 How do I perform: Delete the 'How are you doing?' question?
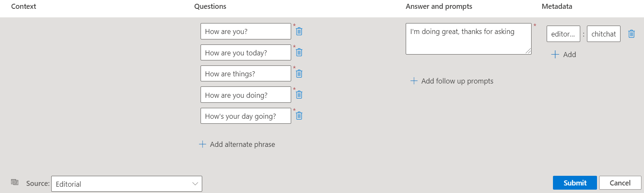pyautogui.click(x=299, y=95)
